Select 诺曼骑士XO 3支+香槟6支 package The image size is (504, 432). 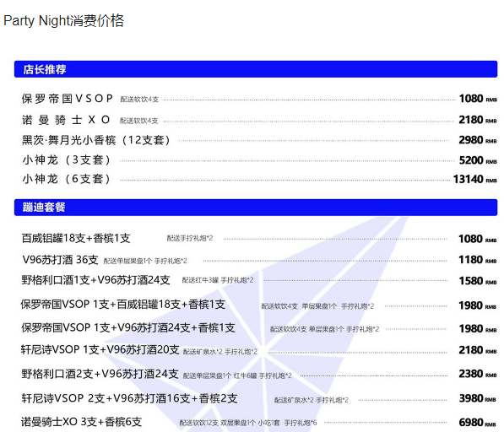click(x=81, y=422)
